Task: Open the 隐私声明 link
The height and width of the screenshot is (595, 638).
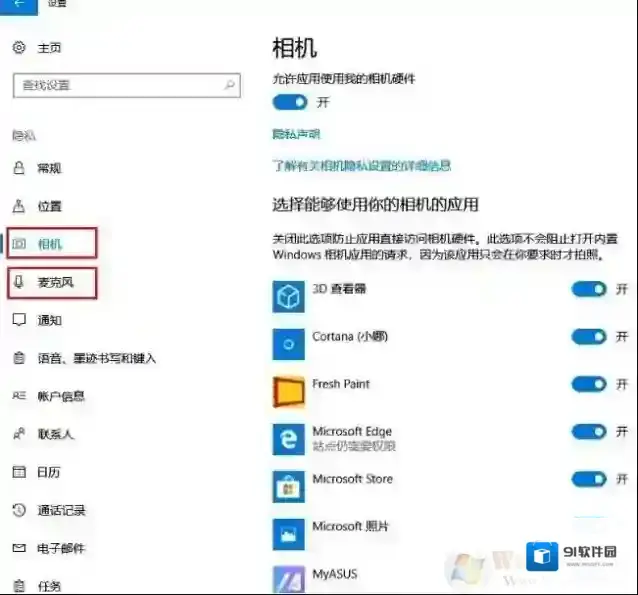Action: pyautogui.click(x=296, y=134)
